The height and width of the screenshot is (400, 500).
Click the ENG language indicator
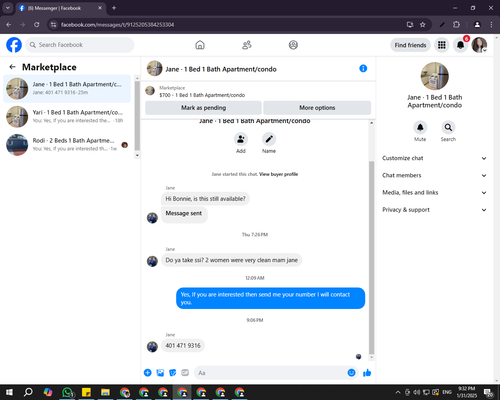[447, 392]
